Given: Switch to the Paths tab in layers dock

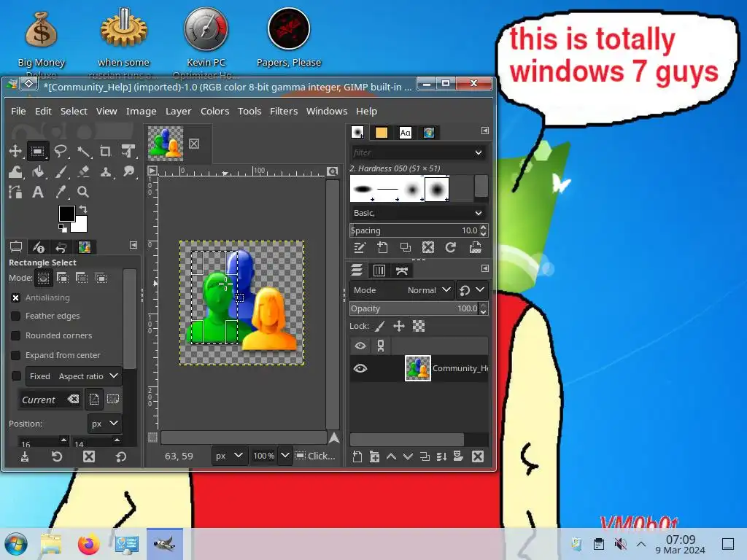Looking at the screenshot, I should (x=402, y=271).
